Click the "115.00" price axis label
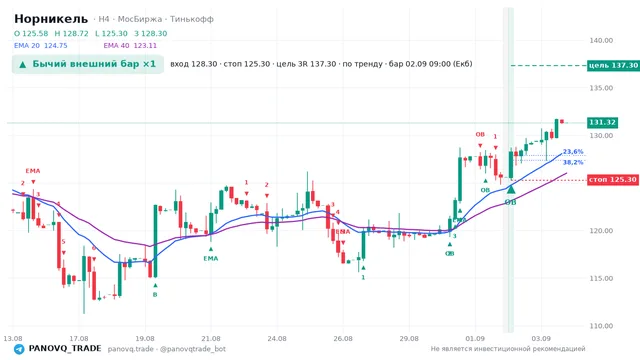The image size is (640, 360). [601, 278]
